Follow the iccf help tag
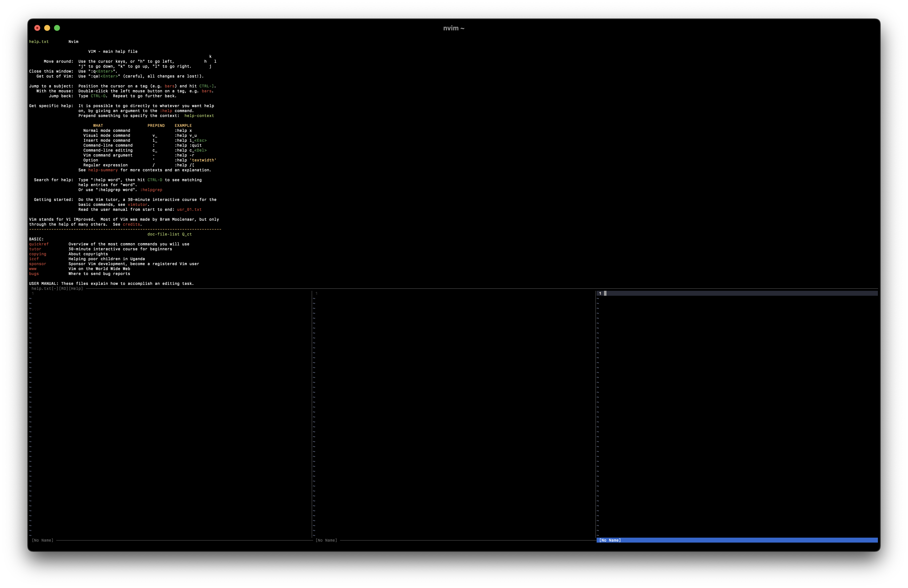Image resolution: width=908 pixels, height=588 pixels. [x=34, y=259]
